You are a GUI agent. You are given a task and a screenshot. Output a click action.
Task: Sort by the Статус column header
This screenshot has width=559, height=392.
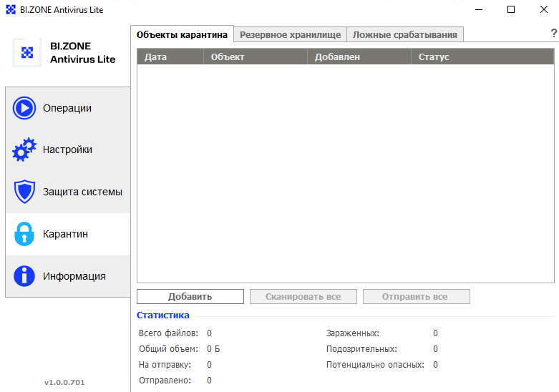click(x=482, y=57)
